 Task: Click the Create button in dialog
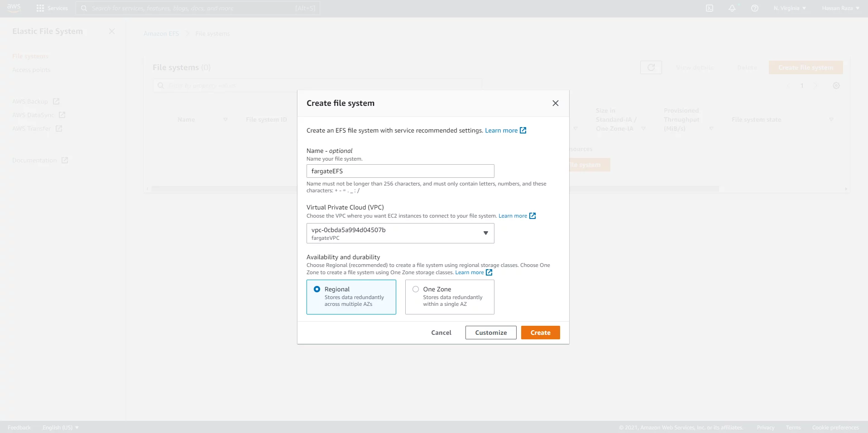click(x=541, y=333)
